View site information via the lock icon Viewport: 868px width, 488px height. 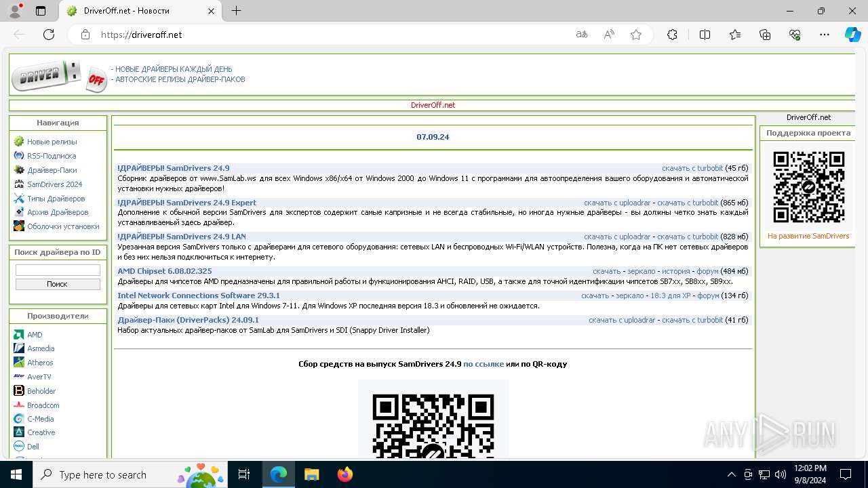pyautogui.click(x=85, y=35)
